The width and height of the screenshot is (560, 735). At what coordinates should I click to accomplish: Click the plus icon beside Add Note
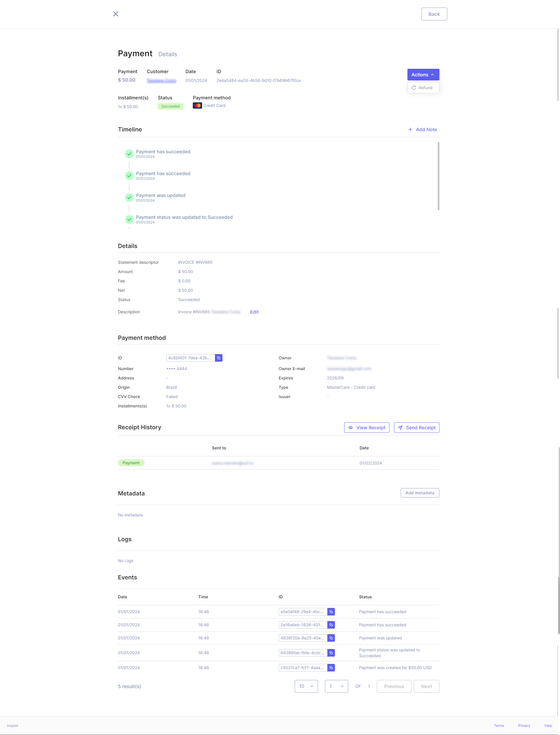point(410,129)
